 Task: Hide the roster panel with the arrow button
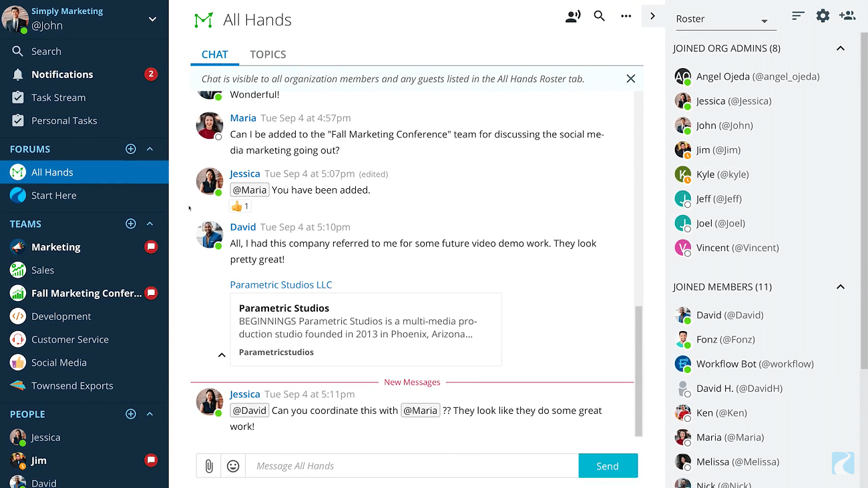652,15
